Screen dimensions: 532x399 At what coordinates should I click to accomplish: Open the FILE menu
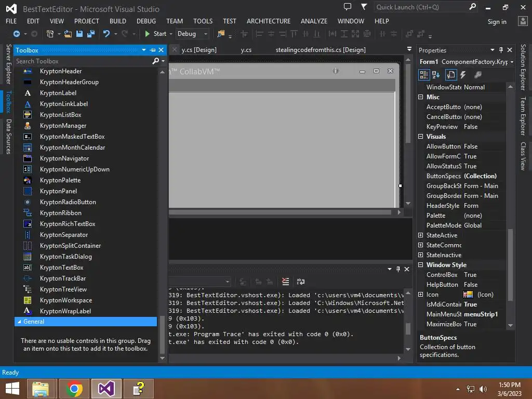pos(11,21)
